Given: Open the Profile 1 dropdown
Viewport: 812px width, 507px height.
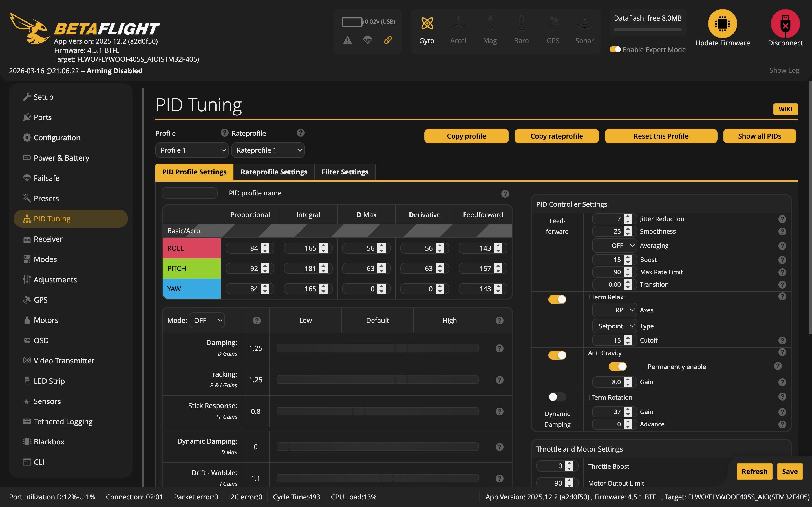Looking at the screenshot, I should coord(192,150).
